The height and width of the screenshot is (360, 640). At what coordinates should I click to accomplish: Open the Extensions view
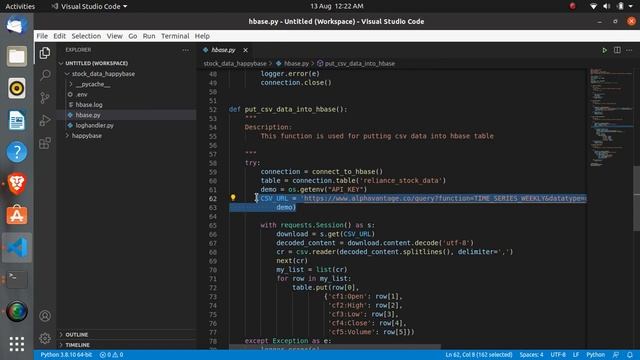[45, 143]
